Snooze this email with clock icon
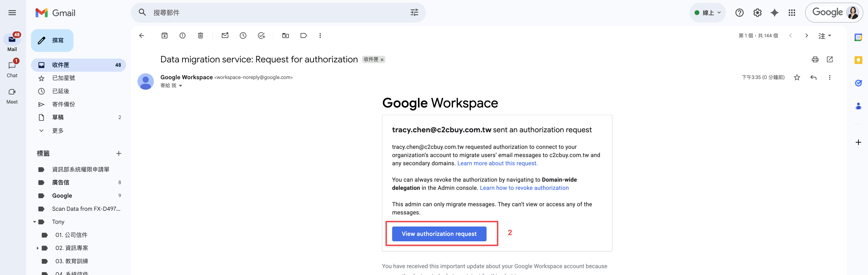The width and height of the screenshot is (868, 275). click(243, 36)
